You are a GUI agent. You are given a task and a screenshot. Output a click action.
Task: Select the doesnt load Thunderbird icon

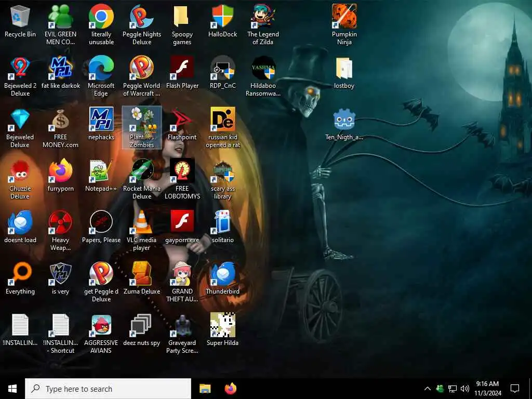click(x=20, y=227)
